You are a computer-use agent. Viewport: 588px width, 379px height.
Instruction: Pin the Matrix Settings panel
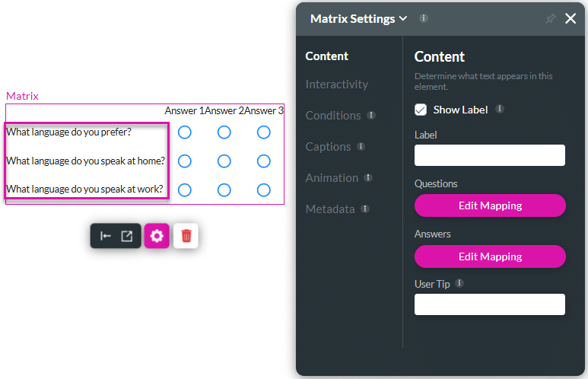tap(551, 19)
